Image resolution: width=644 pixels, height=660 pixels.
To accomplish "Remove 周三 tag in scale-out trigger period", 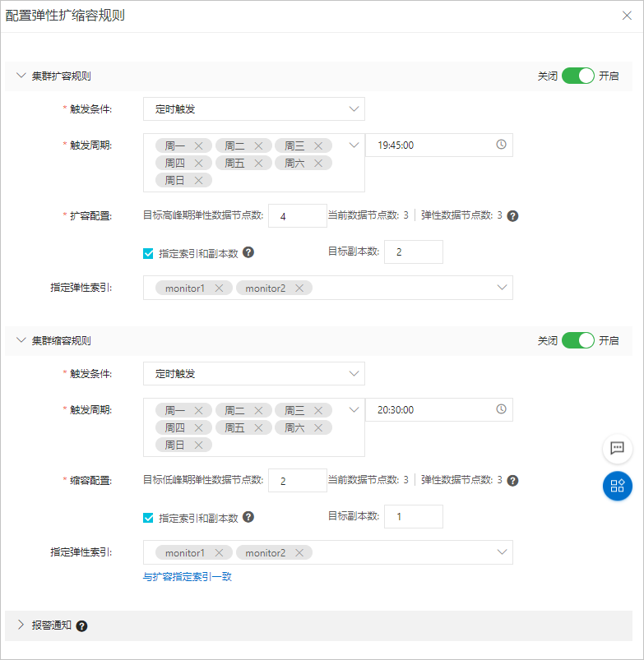I will point(318,146).
